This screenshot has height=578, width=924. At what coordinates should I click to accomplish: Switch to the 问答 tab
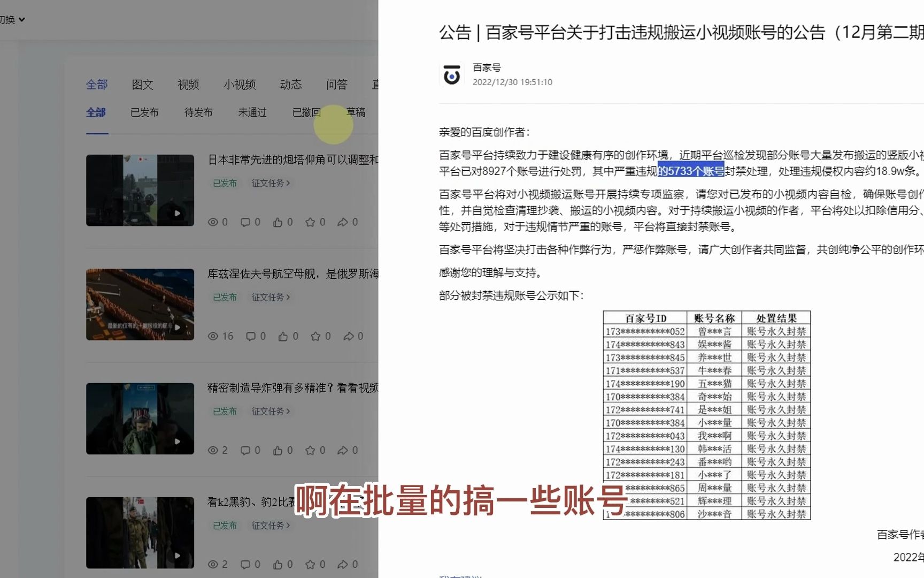pos(337,85)
